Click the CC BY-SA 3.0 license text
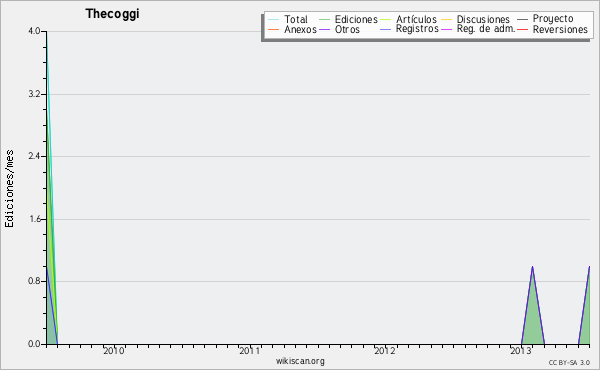 569,362
